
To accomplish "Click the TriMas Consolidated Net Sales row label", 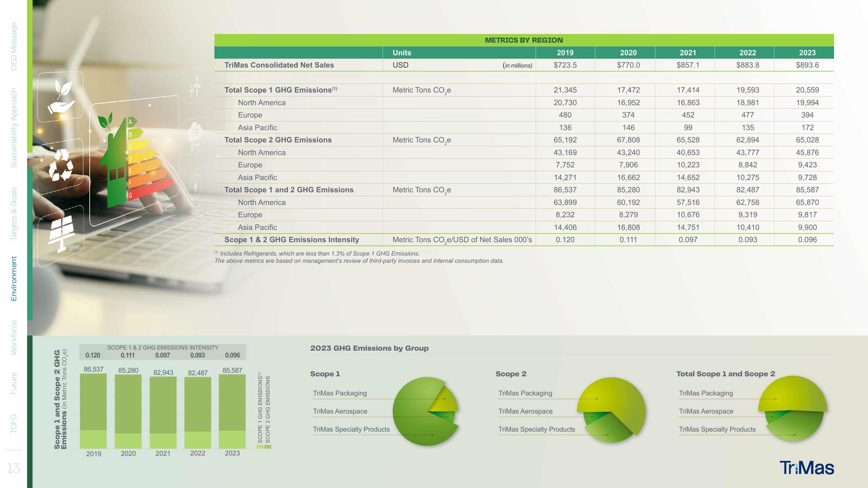I will click(279, 65).
